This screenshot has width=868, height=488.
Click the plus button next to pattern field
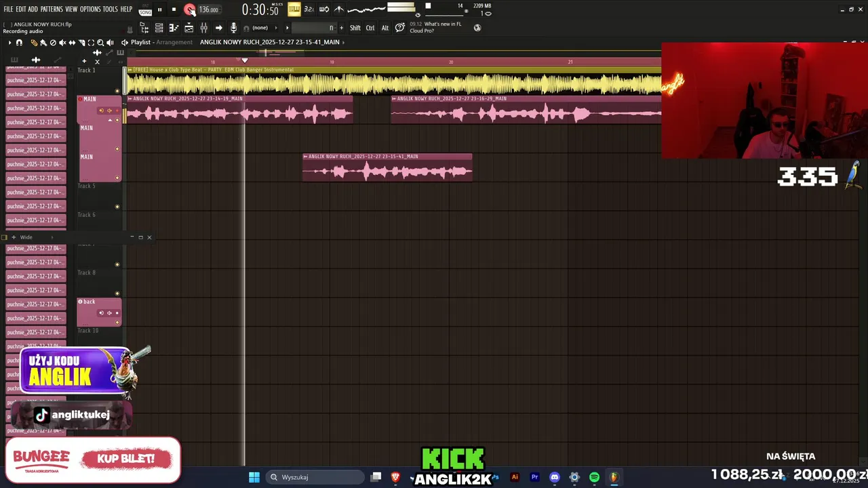click(x=341, y=28)
